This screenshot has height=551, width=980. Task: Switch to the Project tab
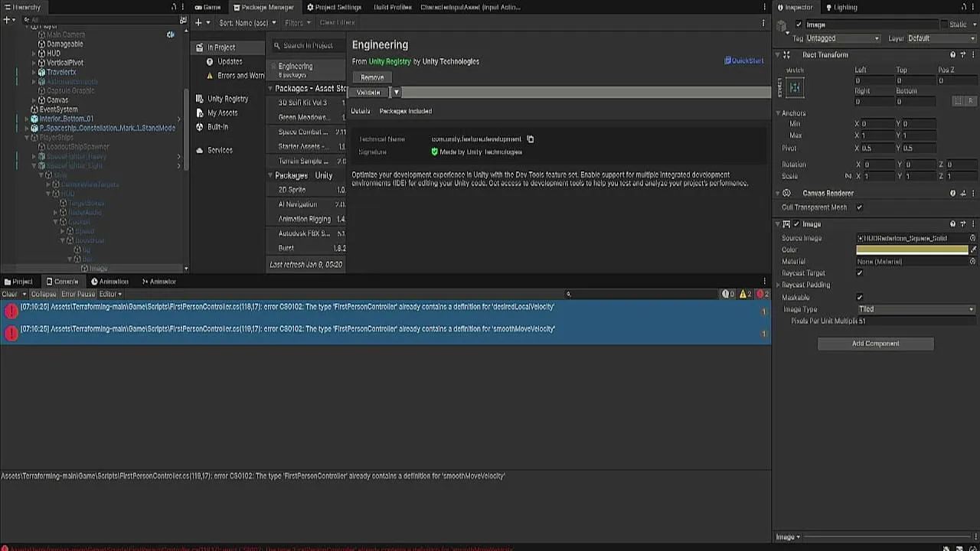pos(18,282)
